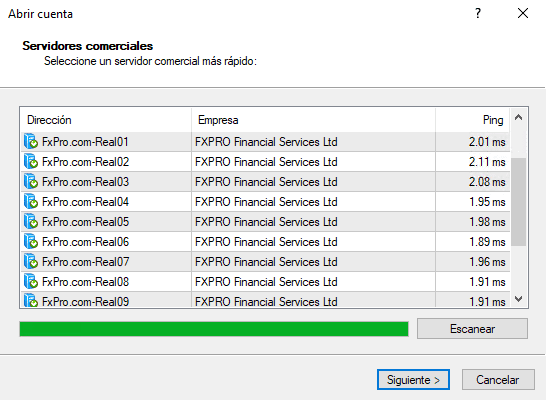Viewport: 546px width, 400px height.
Task: Click the green scan progress bar
Action: 214,329
